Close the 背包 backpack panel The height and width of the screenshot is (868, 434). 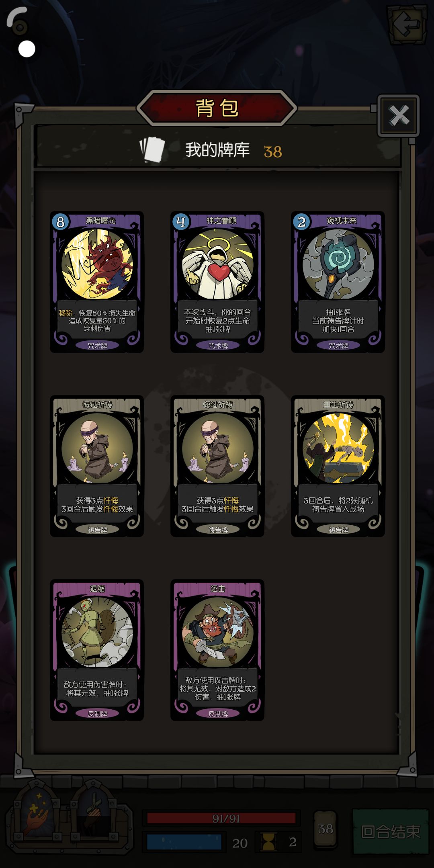[398, 116]
